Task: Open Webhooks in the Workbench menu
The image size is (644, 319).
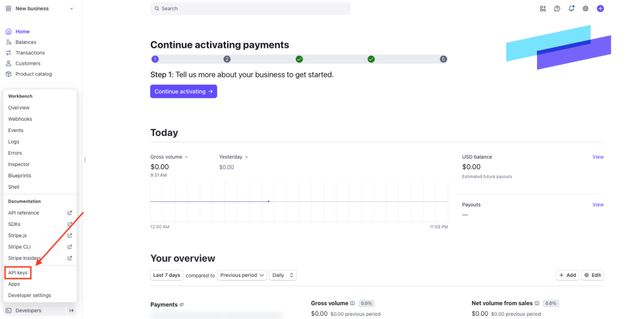Action: 20,119
